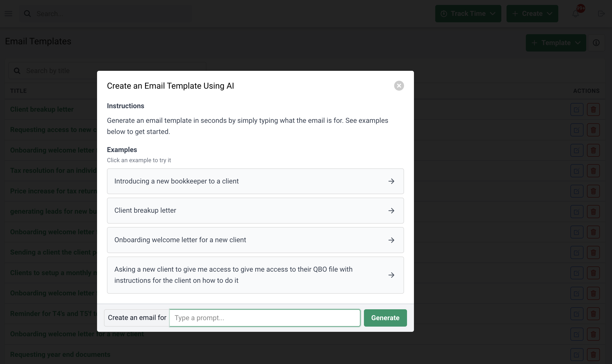The width and height of the screenshot is (612, 364).
Task: Click the ACTIONS column header
Action: [586, 91]
